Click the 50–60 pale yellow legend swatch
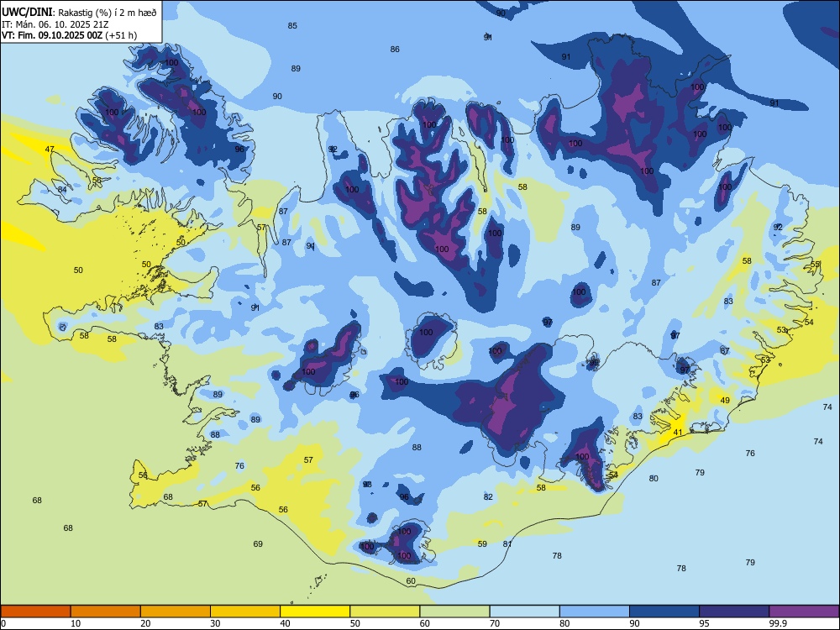The width and height of the screenshot is (840, 630). point(386,612)
